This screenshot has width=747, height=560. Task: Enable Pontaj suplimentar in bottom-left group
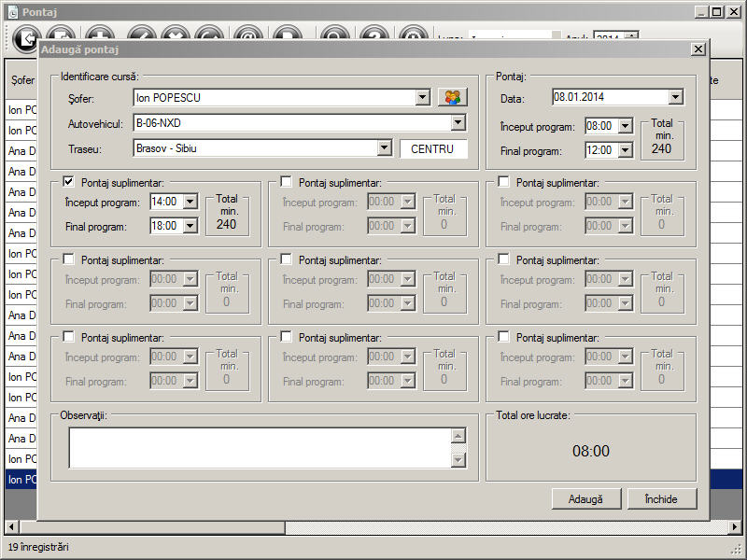[68, 337]
